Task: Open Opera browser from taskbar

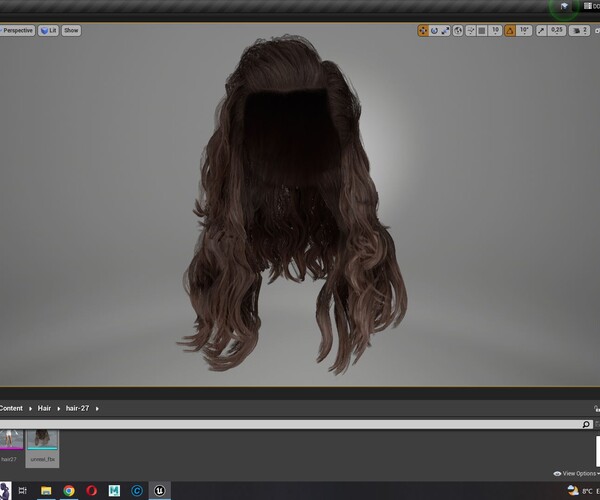Action: click(x=91, y=490)
